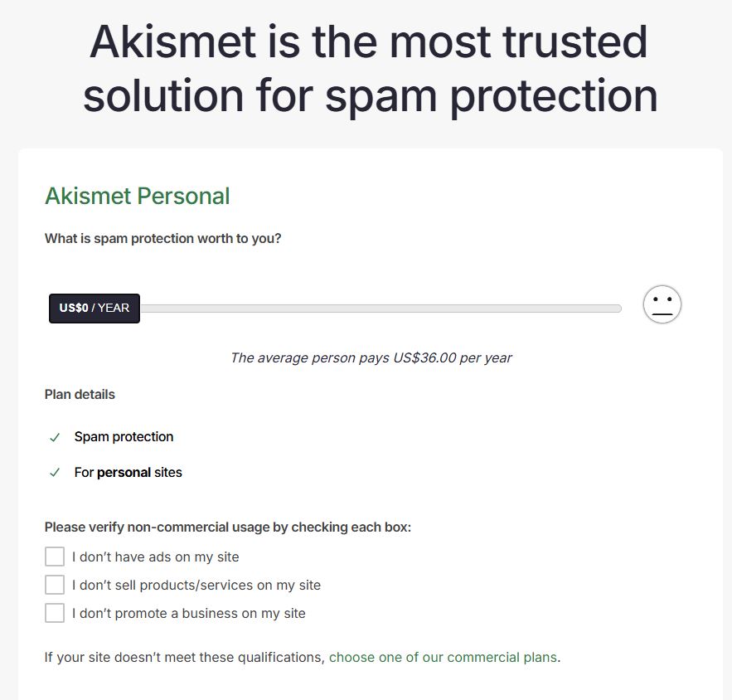The height and width of the screenshot is (700, 732).
Task: Tick "I don't promote a business on my site"
Action: point(54,613)
